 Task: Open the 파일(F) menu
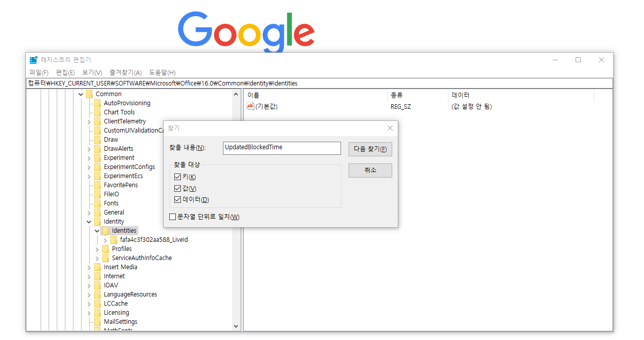click(39, 73)
